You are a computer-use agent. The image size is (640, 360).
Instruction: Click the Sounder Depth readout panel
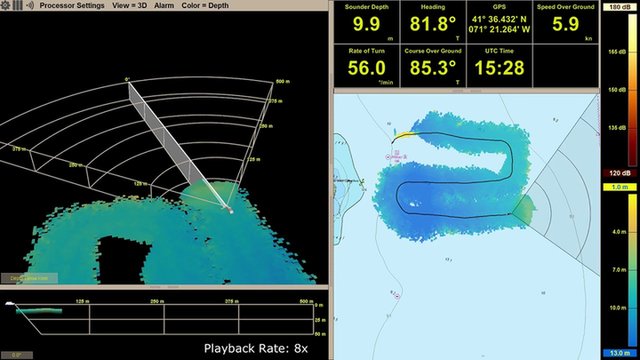(x=367, y=22)
